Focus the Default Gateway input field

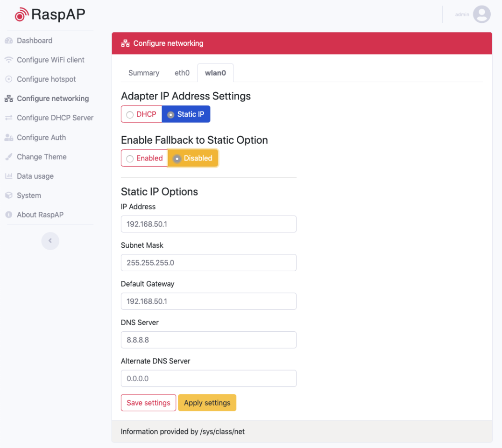click(209, 301)
